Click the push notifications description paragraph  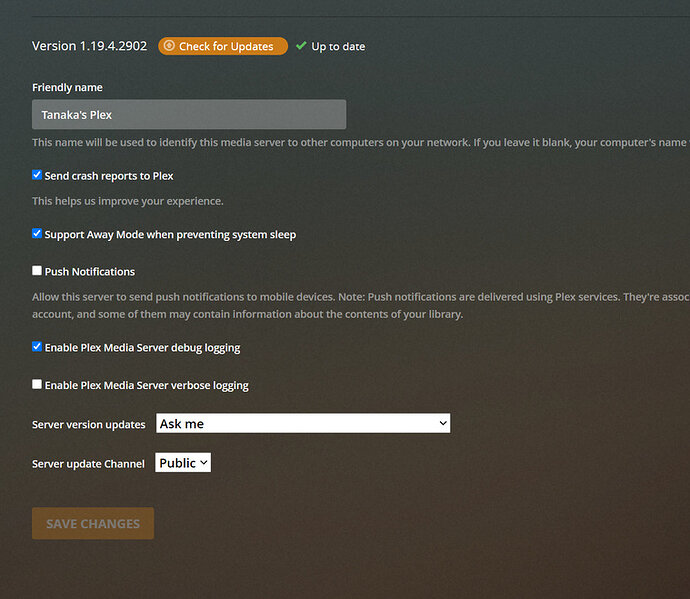[x=361, y=305]
